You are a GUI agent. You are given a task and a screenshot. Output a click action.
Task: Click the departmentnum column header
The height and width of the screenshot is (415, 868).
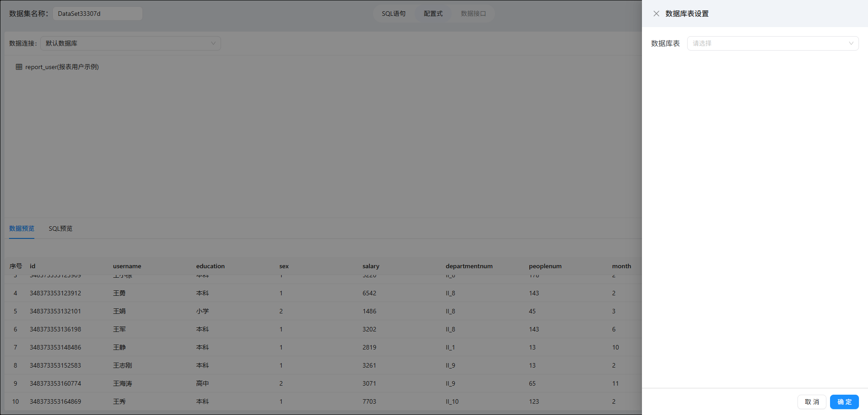[x=469, y=266]
